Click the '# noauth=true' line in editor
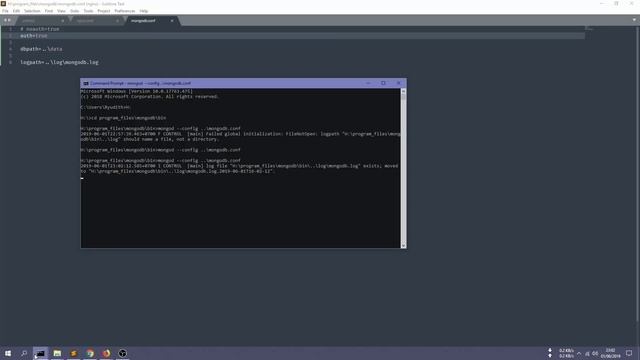This screenshot has height=360, width=640. [40, 29]
